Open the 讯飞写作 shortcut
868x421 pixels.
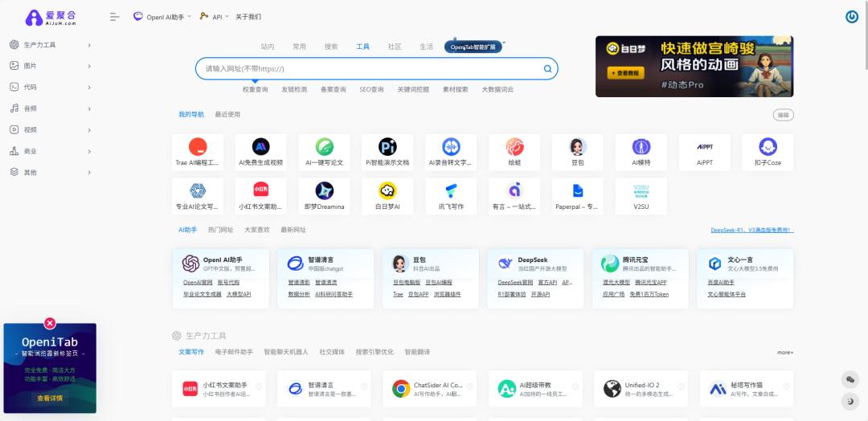[451, 196]
